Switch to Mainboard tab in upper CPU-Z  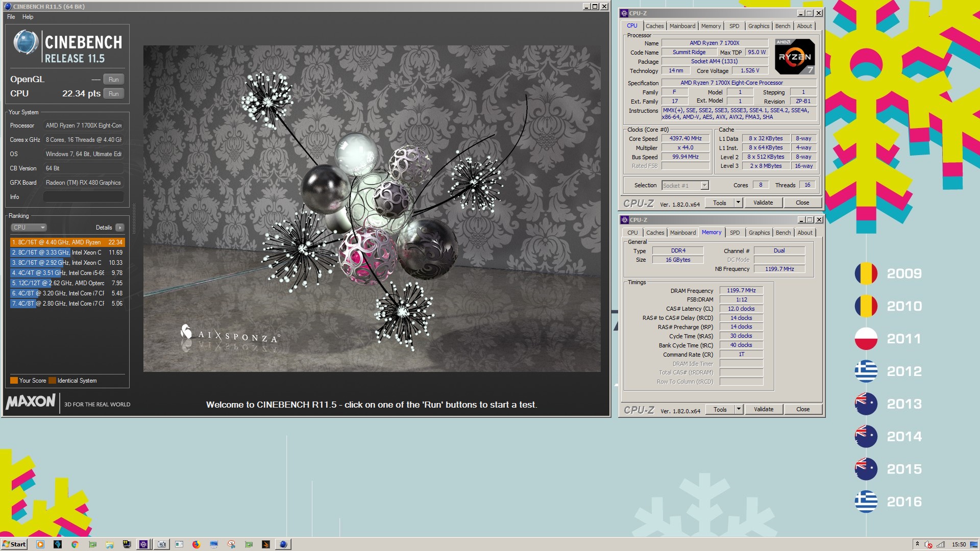coord(682,26)
